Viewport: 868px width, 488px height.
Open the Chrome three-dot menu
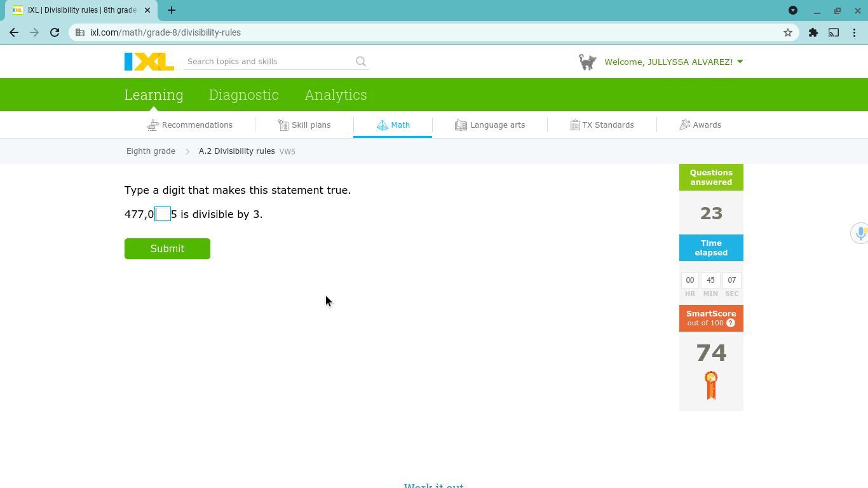point(855,32)
